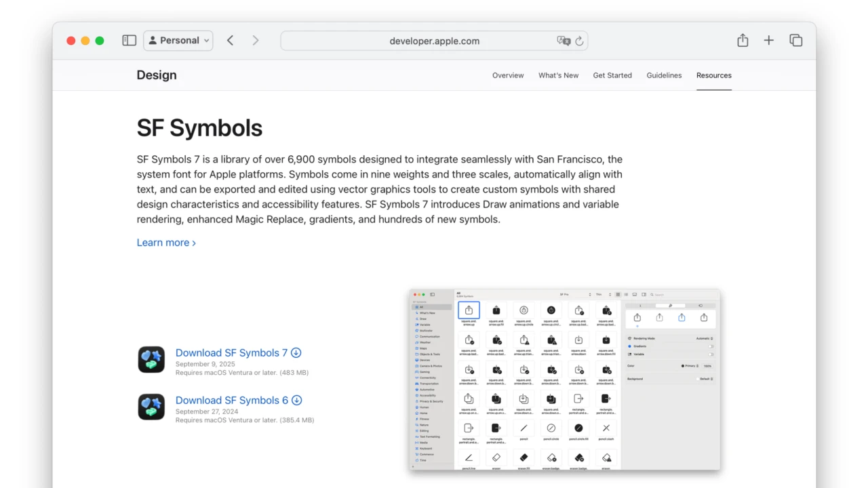Select the eraser.fill symbol

coord(523,457)
